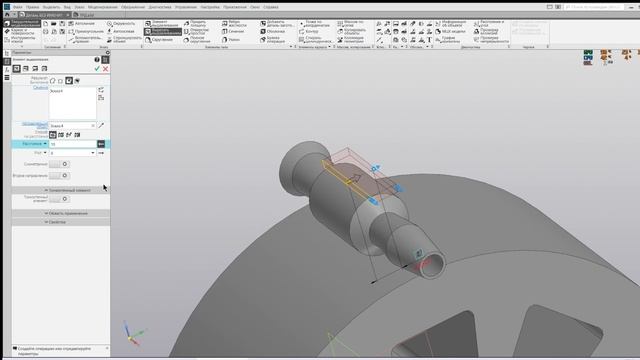Click the upper icon beside the section list
640x360 pixels.
click(x=101, y=90)
